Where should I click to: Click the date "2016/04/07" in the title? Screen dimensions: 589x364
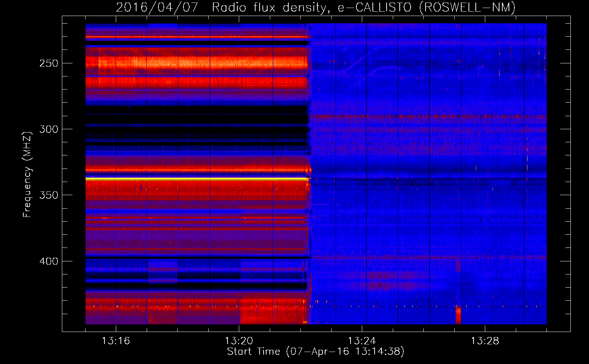pos(157,8)
